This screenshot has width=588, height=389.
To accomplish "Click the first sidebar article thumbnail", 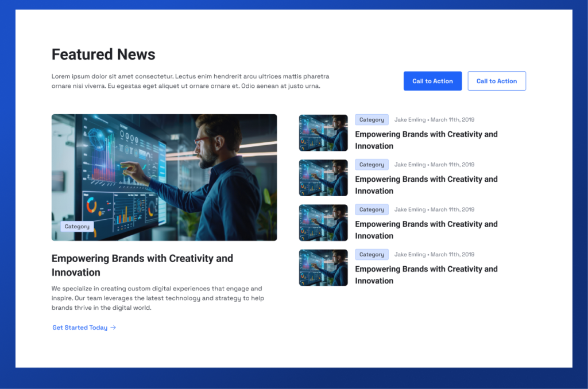I will 323,133.
